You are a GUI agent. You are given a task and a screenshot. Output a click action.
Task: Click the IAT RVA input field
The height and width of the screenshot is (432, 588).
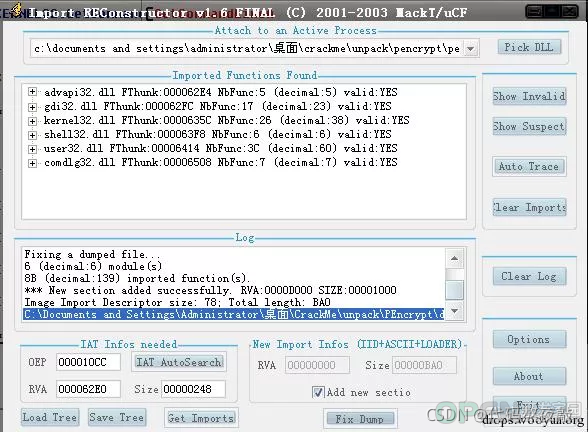coord(88,389)
